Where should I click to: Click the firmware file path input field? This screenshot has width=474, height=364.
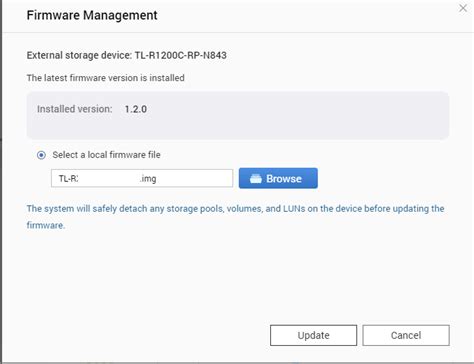tap(142, 178)
